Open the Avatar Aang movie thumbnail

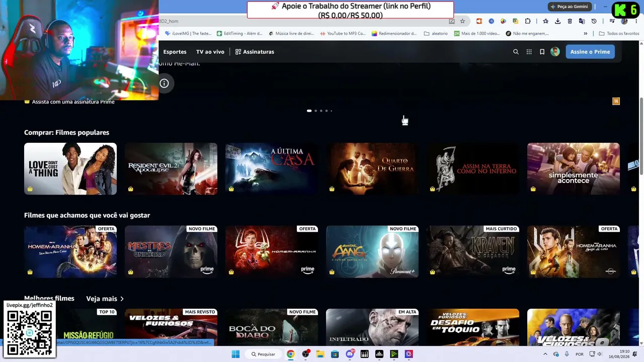click(x=372, y=251)
